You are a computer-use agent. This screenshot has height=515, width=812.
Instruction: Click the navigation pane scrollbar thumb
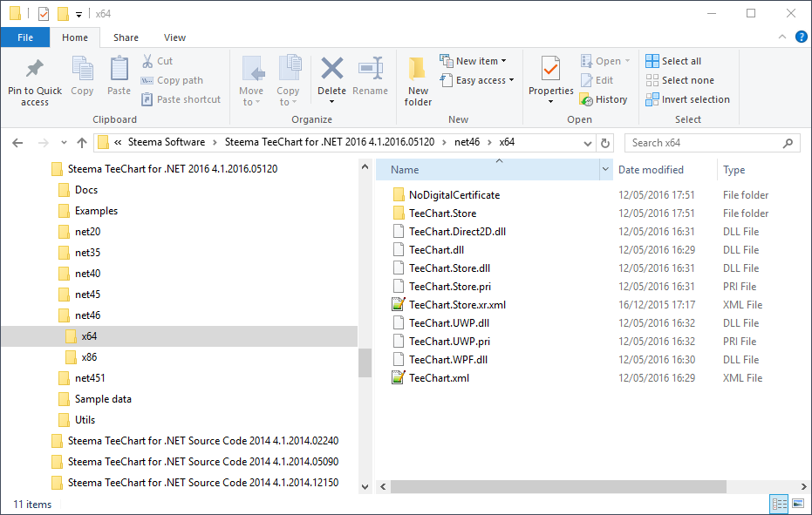(365, 363)
